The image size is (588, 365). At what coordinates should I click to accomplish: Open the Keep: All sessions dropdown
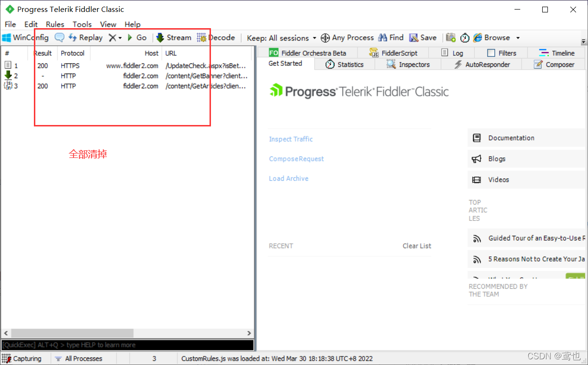[282, 38]
